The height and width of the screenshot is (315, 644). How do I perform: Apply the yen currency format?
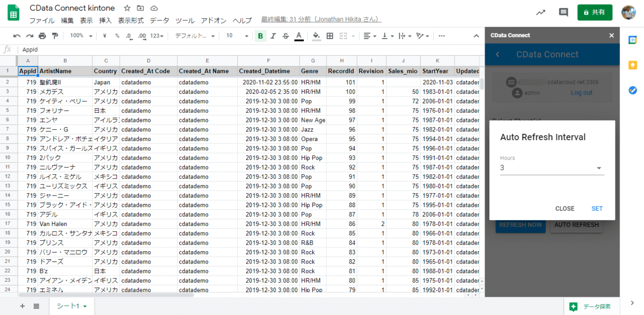105,36
